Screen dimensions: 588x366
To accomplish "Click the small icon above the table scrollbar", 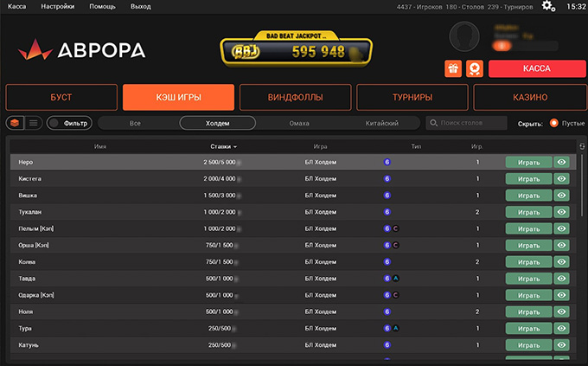I will 582,145.
